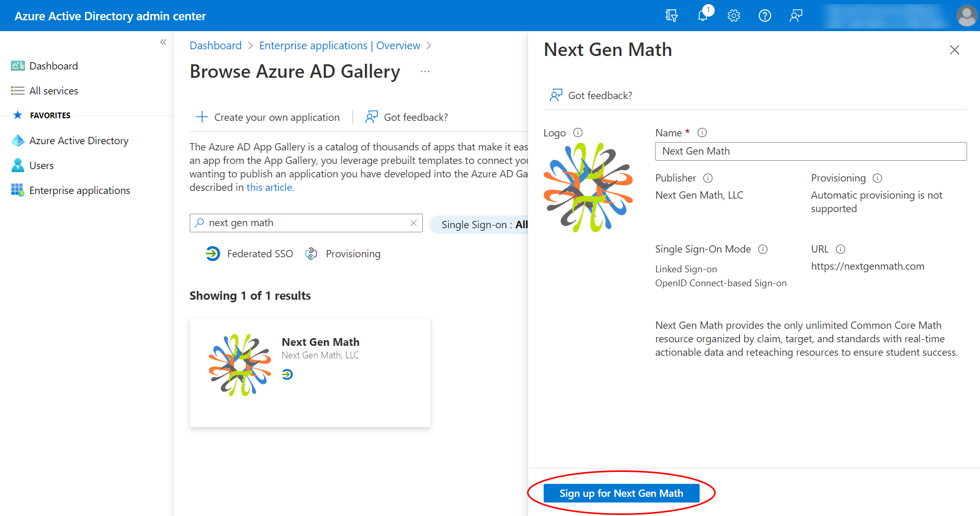This screenshot has width=980, height=516.
Task: Click the Enterprise applications grid icon
Action: (18, 190)
